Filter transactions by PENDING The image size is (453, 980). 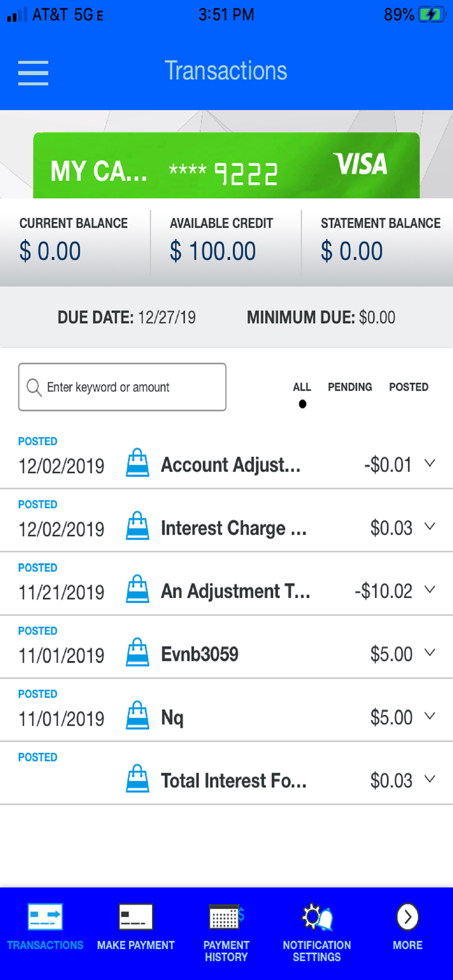[350, 387]
